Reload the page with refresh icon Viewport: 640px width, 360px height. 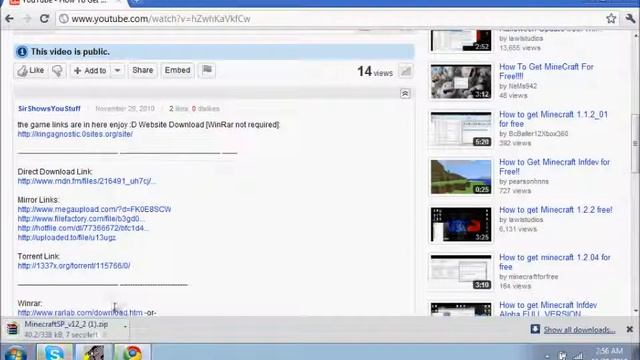[44, 19]
